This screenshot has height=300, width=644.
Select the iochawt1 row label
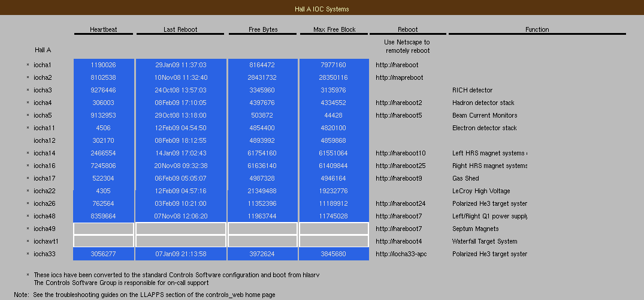point(45,241)
